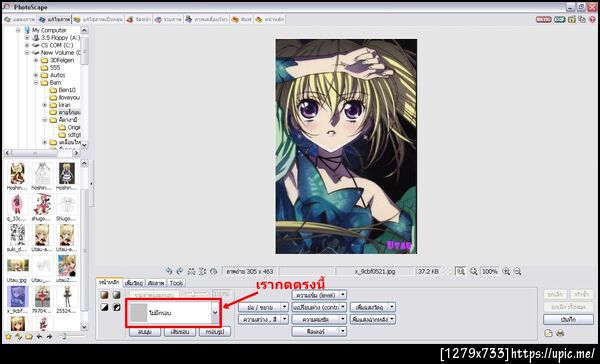Click the folder tree scroll-right arrow
Image resolution: width=600 pixels, height=364 pixels.
pyautogui.click(x=76, y=153)
